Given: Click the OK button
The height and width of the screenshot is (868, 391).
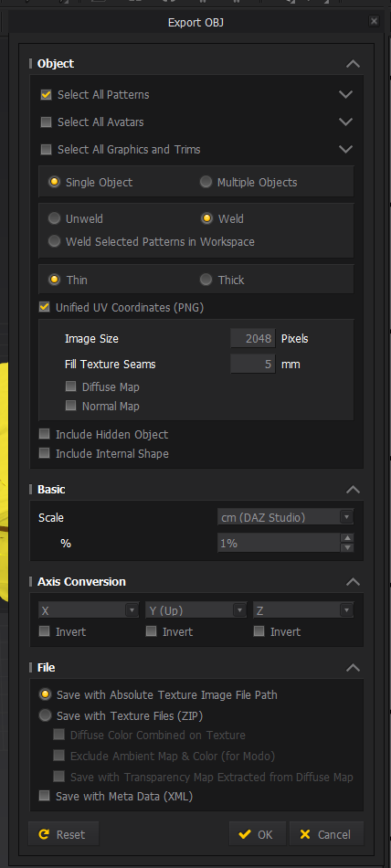Looking at the screenshot, I should coord(258,834).
